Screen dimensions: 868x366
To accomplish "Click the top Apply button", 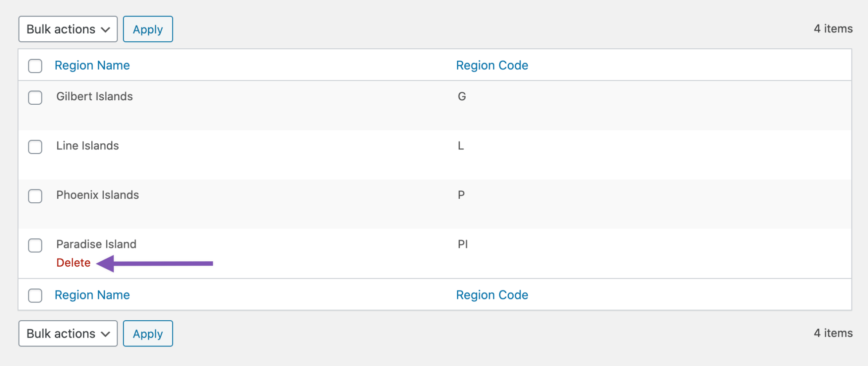I will pos(148,29).
